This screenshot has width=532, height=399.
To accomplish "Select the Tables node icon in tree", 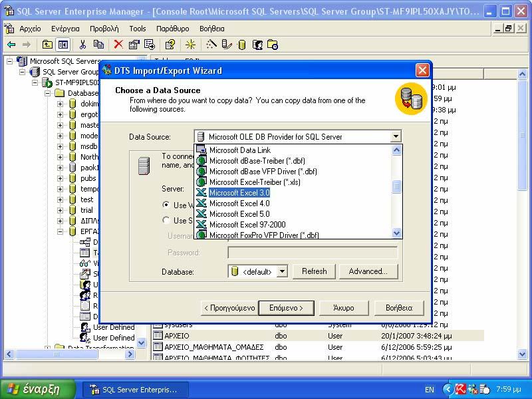I will click(x=85, y=253).
